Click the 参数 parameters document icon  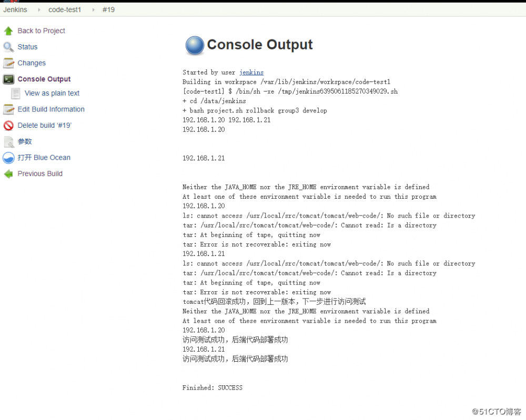point(8,141)
